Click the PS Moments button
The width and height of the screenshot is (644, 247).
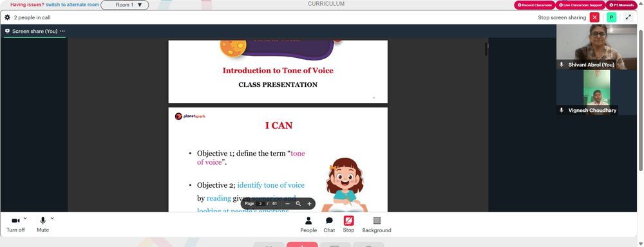(x=622, y=5)
